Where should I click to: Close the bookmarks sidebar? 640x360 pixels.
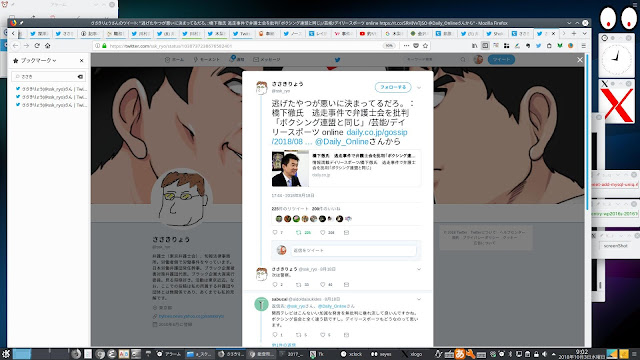pyautogui.click(x=82, y=60)
